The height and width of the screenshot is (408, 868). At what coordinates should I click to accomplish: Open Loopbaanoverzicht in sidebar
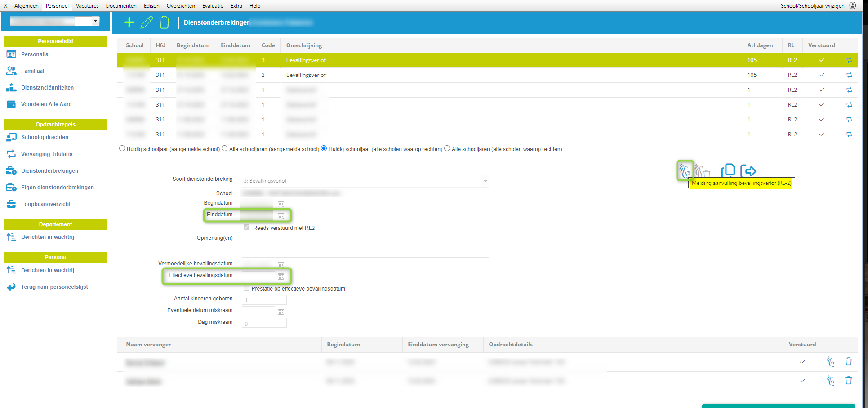coord(46,204)
